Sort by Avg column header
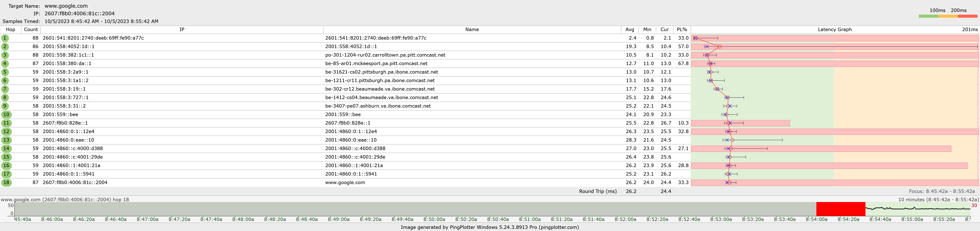 pos(630,30)
